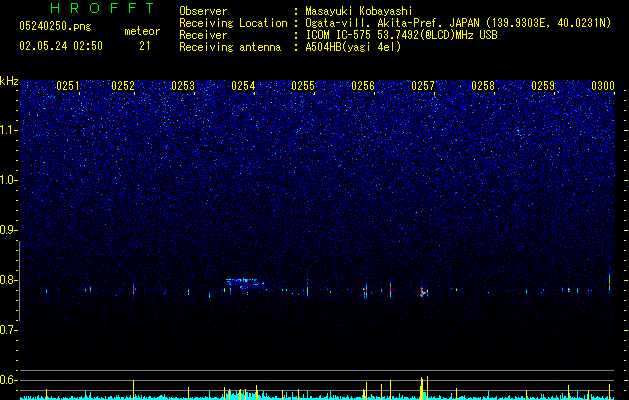Click the 0259 time marker
Screen dimensions: 629x400
543,86
